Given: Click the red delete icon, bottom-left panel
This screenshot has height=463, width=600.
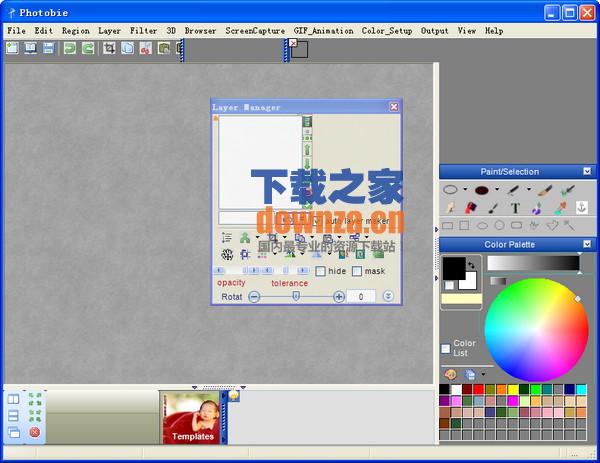Looking at the screenshot, I should 35,432.
